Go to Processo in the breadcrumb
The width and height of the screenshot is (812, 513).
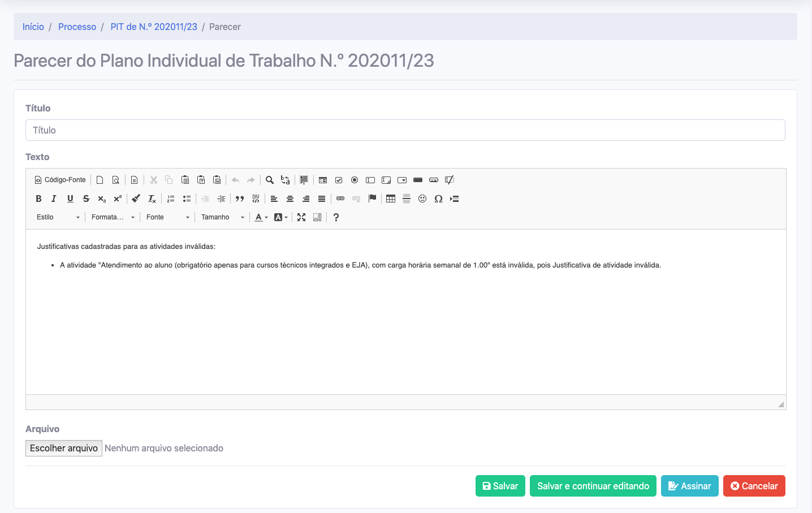[x=77, y=27]
